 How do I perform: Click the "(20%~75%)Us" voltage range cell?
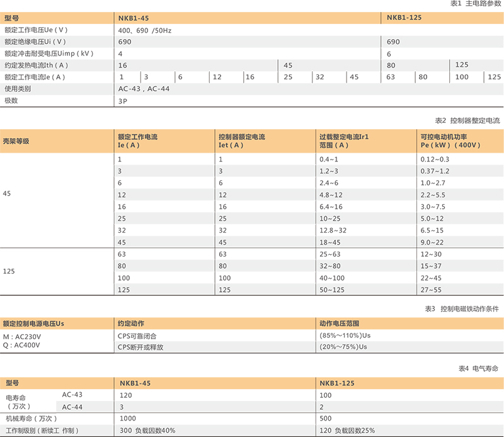(343, 347)
